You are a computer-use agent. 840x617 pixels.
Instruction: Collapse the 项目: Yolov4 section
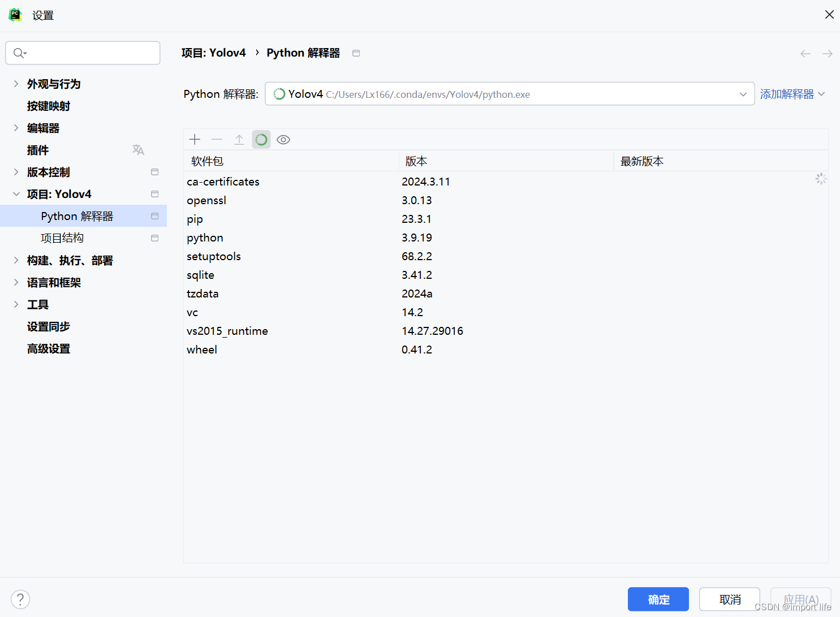coord(16,194)
